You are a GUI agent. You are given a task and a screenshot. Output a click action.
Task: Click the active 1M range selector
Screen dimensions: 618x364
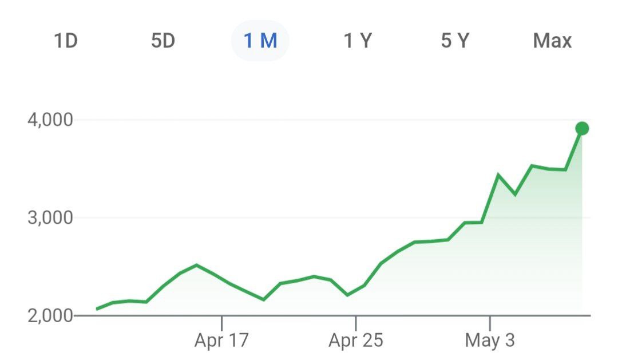pos(262,41)
